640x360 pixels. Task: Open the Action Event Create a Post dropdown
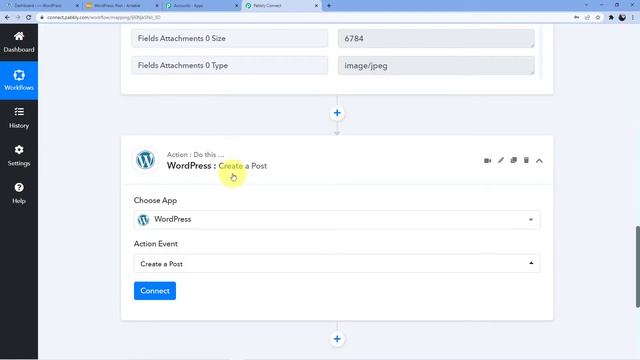coord(337,264)
